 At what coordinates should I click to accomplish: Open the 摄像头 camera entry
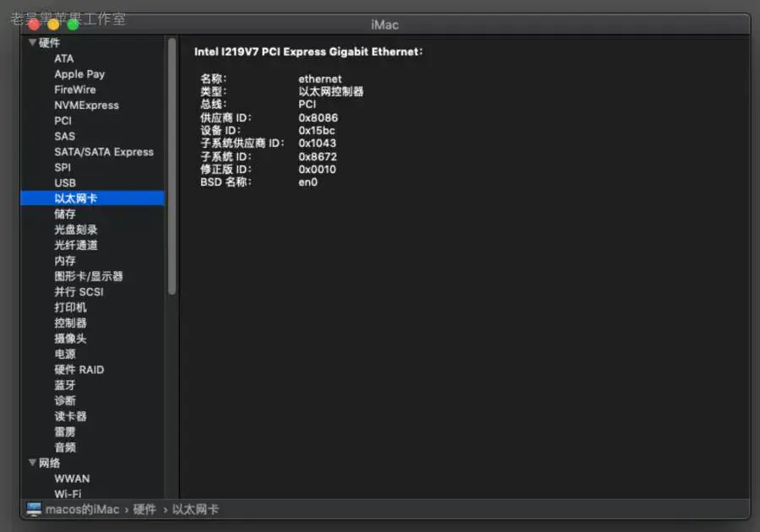click(70, 338)
